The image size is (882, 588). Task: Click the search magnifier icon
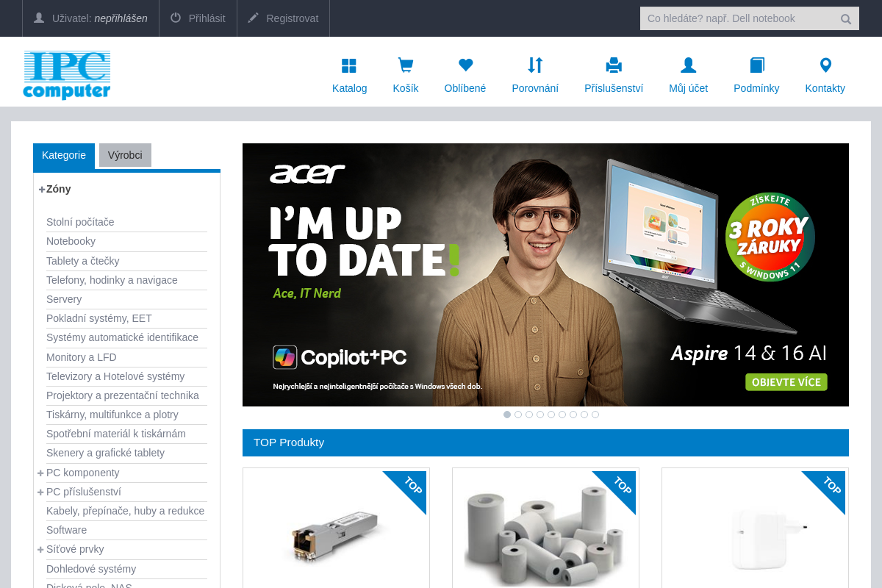pyautogui.click(x=845, y=18)
